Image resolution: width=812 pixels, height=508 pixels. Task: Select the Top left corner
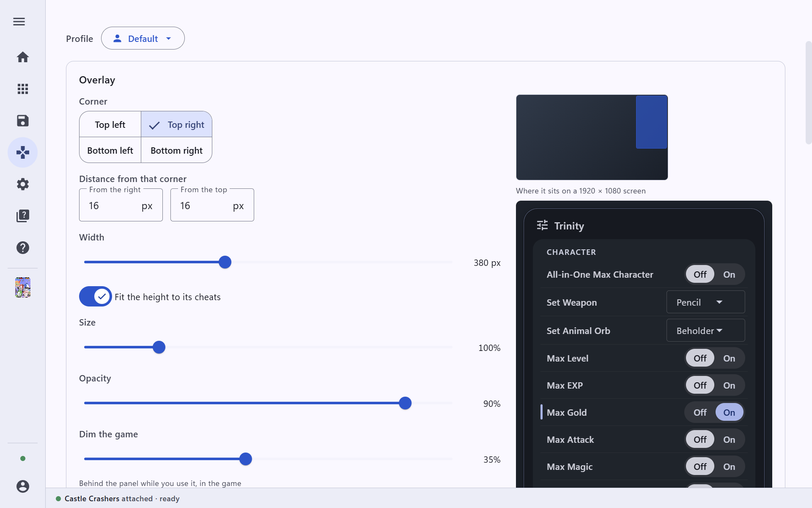click(110, 124)
